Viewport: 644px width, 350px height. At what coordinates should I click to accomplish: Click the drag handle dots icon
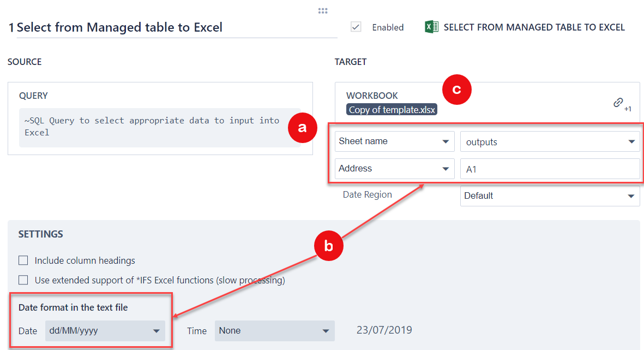tap(323, 11)
